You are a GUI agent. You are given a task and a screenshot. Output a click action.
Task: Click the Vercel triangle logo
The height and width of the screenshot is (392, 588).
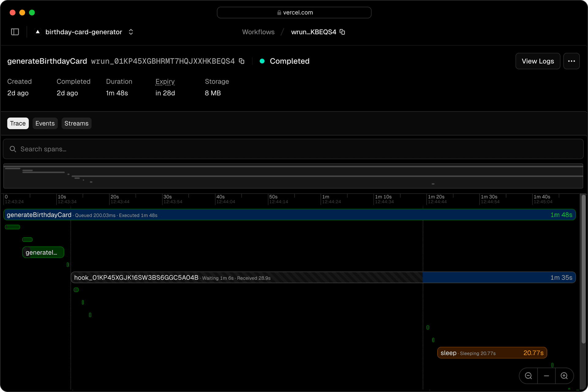(37, 32)
